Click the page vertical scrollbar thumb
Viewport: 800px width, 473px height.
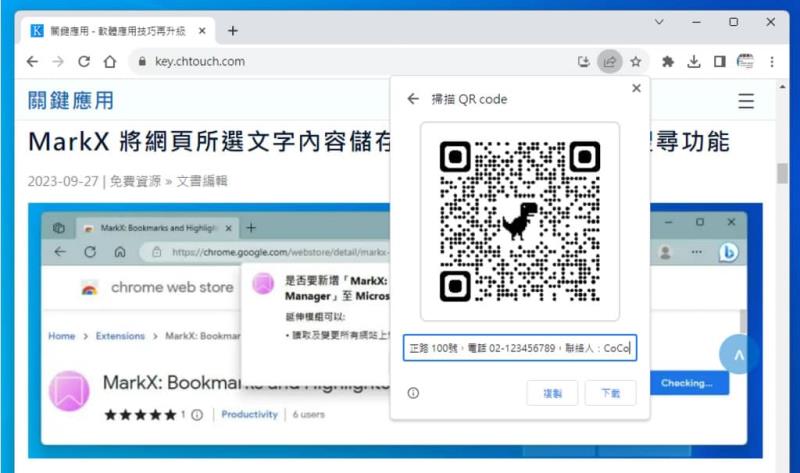(782, 173)
